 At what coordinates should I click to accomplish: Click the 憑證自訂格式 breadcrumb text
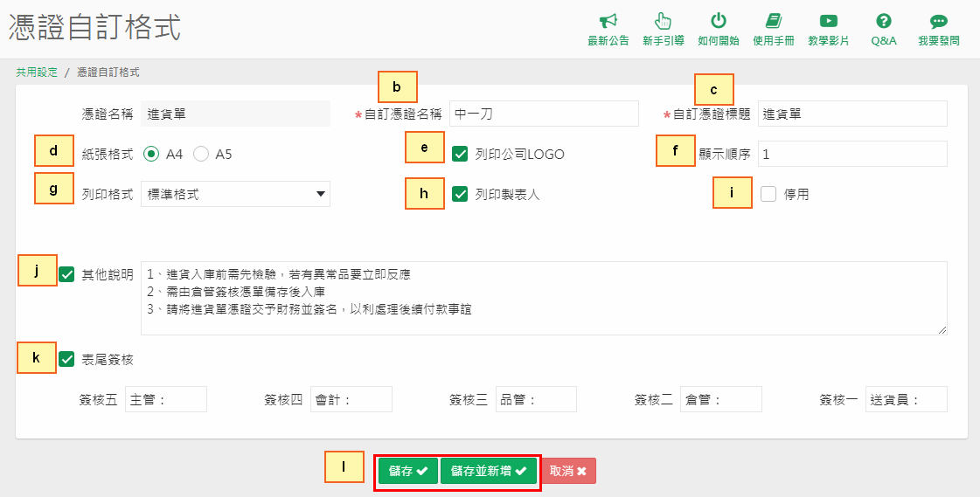point(108,72)
